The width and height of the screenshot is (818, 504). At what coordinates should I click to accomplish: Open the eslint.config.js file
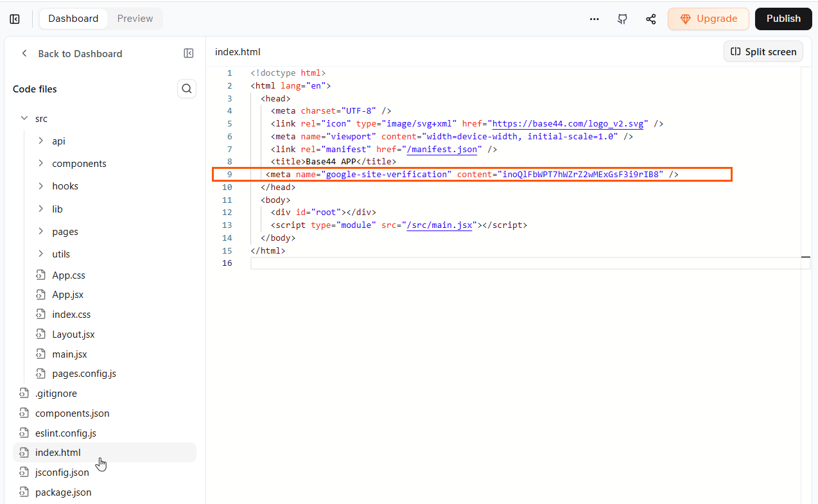pos(65,433)
